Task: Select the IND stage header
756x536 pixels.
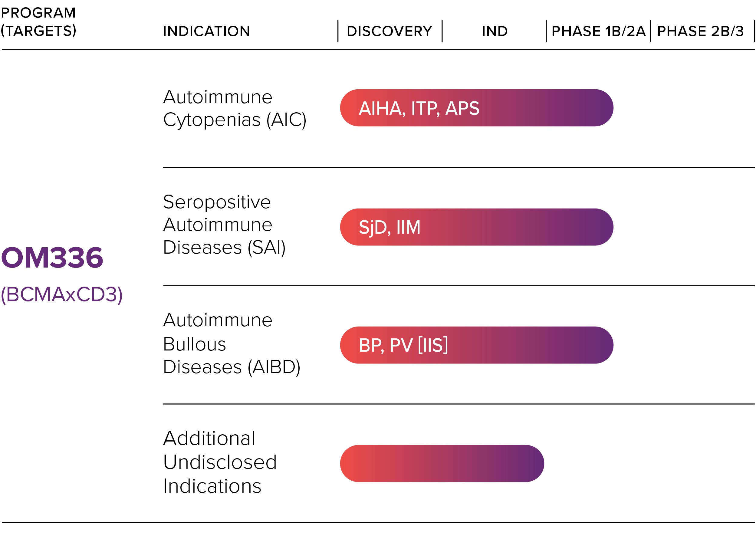Action: click(494, 31)
